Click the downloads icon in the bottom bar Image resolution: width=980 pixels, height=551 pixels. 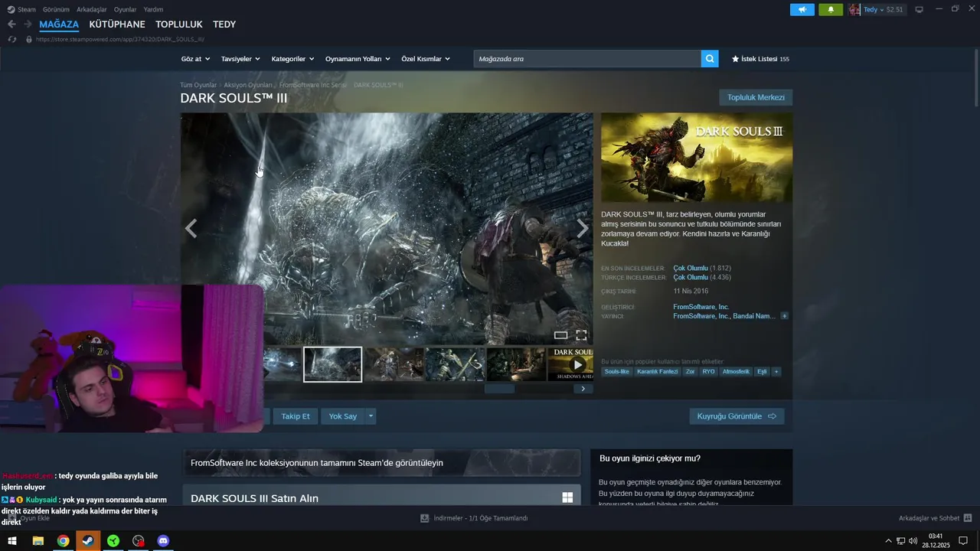tap(424, 518)
